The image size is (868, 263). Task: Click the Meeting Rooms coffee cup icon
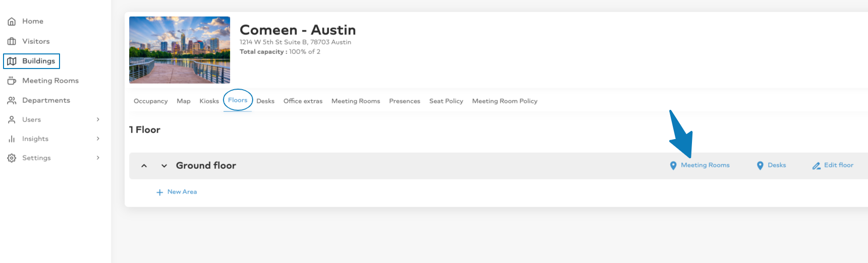pyautogui.click(x=12, y=81)
